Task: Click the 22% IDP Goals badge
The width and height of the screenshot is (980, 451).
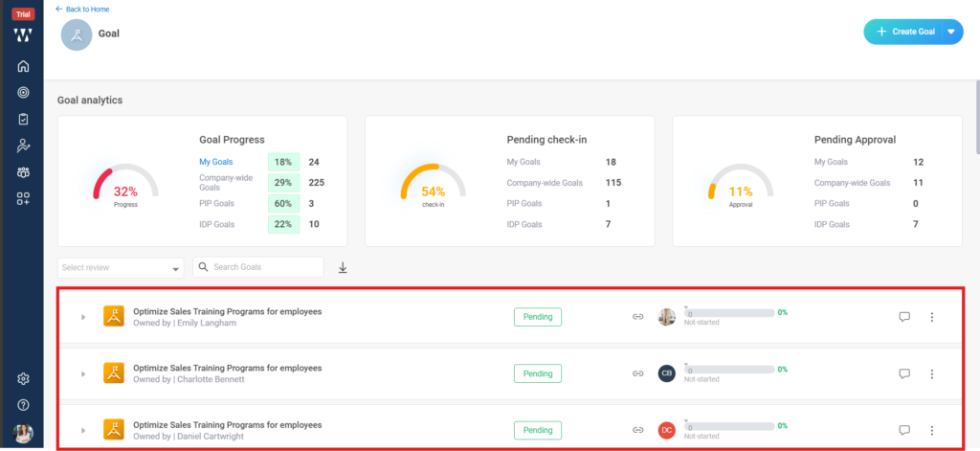Action: [x=283, y=224]
